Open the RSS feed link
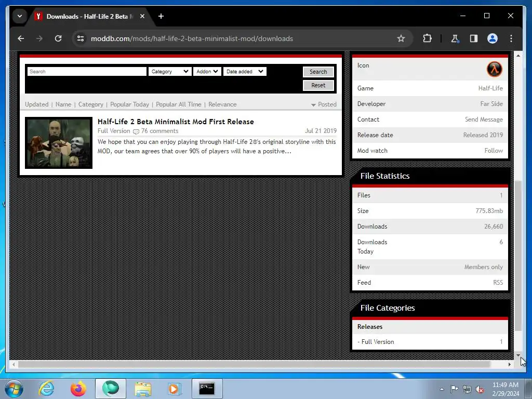Image resolution: width=532 pixels, height=399 pixels. (x=498, y=283)
